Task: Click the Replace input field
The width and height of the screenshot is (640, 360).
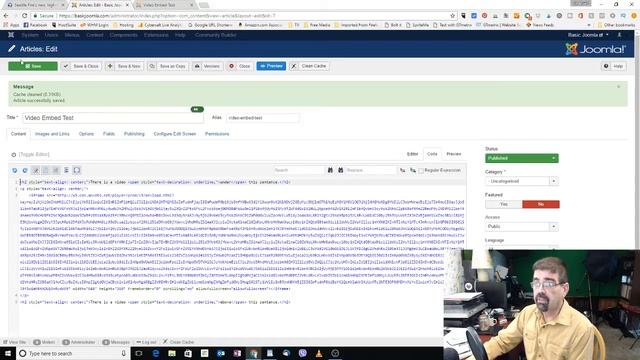Action: pyautogui.click(x=371, y=170)
